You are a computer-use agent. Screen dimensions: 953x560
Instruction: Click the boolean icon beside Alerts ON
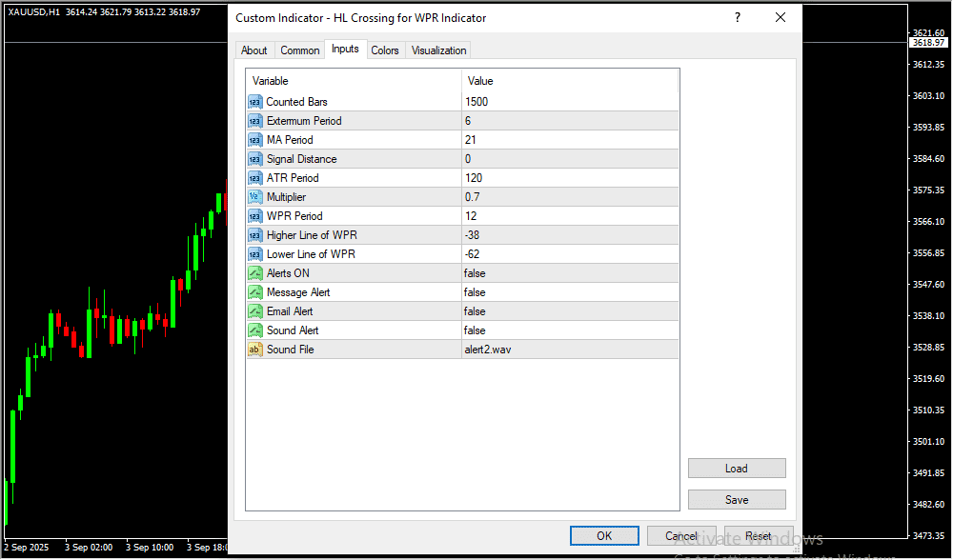(x=254, y=273)
